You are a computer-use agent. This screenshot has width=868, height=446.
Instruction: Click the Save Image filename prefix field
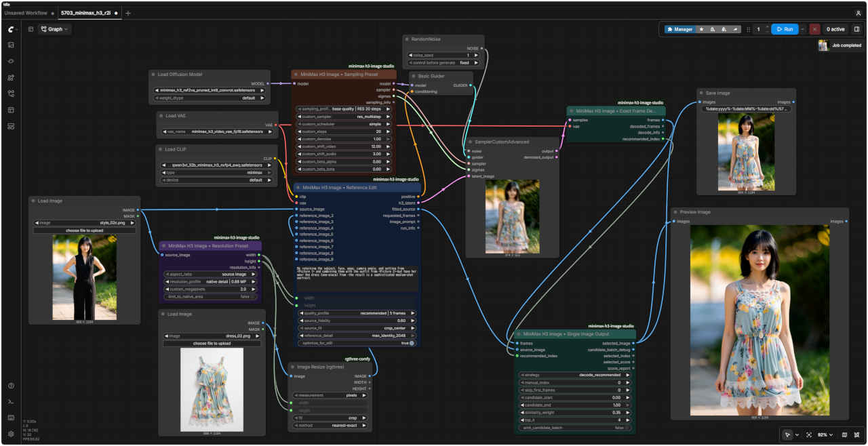click(x=747, y=108)
